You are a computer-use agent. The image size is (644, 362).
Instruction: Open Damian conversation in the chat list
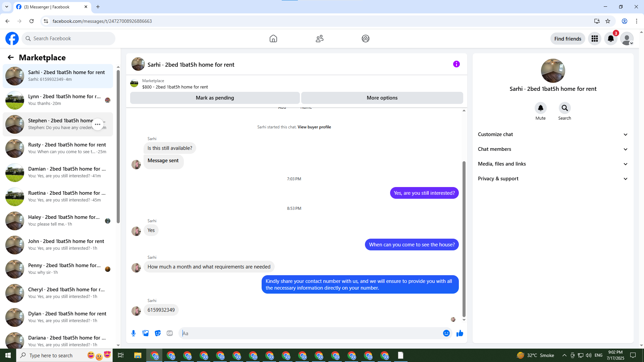click(58, 173)
